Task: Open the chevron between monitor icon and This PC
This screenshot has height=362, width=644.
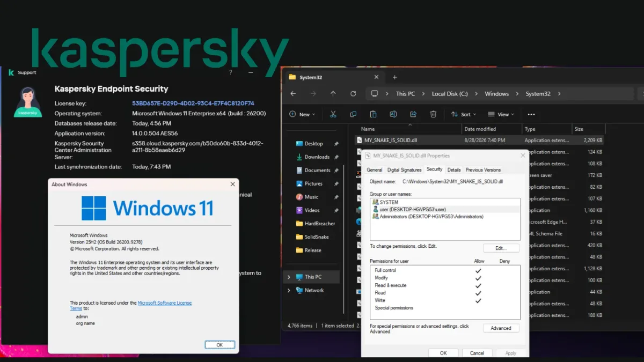Action: 388,94
